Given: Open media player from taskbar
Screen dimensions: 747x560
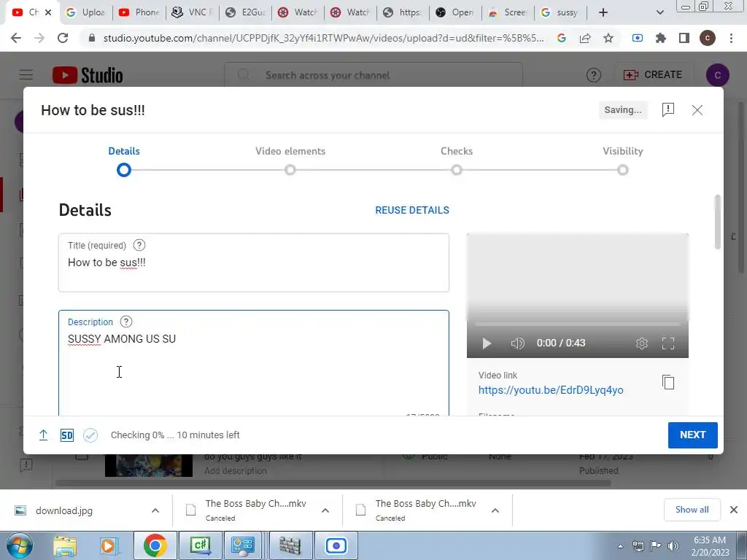Looking at the screenshot, I should [x=109, y=545].
